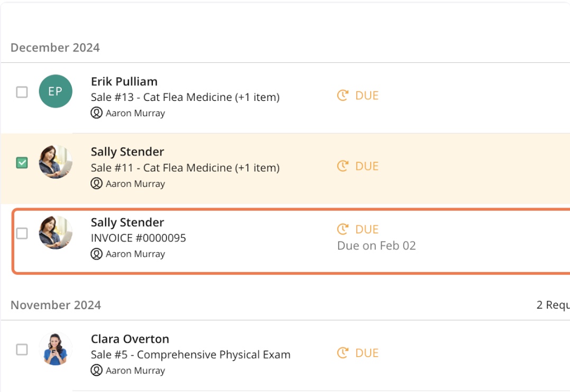Screen dimensions: 570x392
Task: Click staff person icon under Sale #5
Action: click(96, 371)
